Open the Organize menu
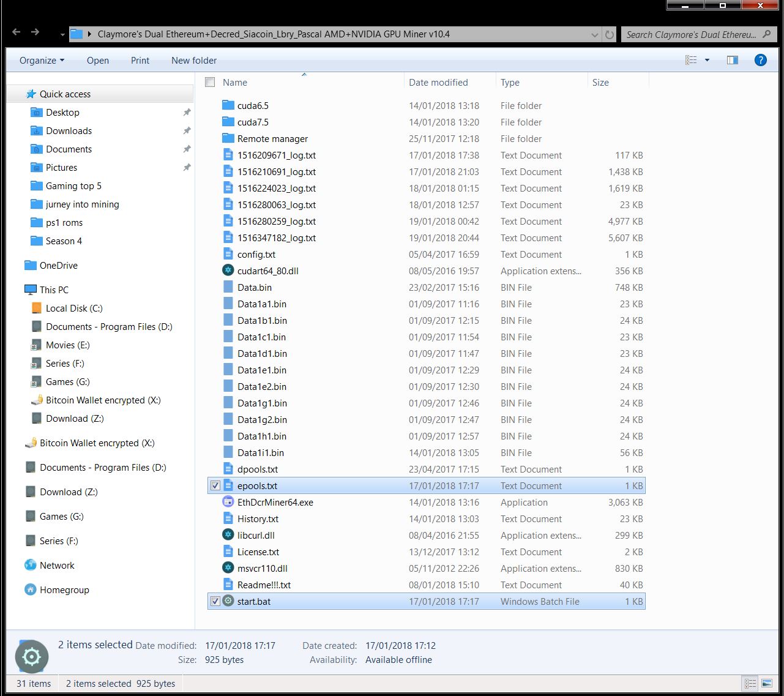784x696 pixels. click(42, 60)
